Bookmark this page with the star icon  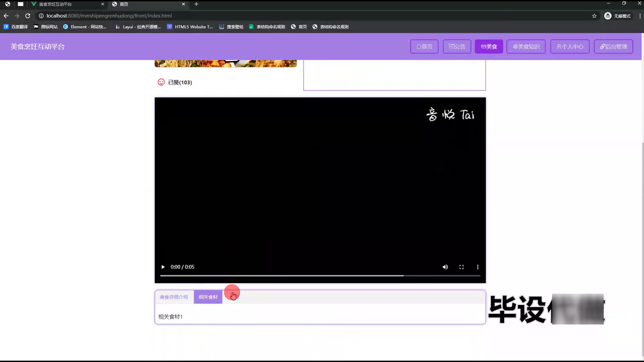tap(594, 16)
